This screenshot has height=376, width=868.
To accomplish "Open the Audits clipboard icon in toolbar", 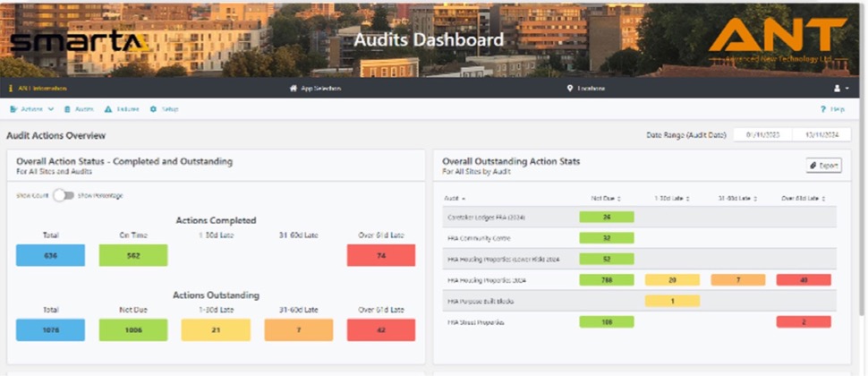I will (x=67, y=109).
